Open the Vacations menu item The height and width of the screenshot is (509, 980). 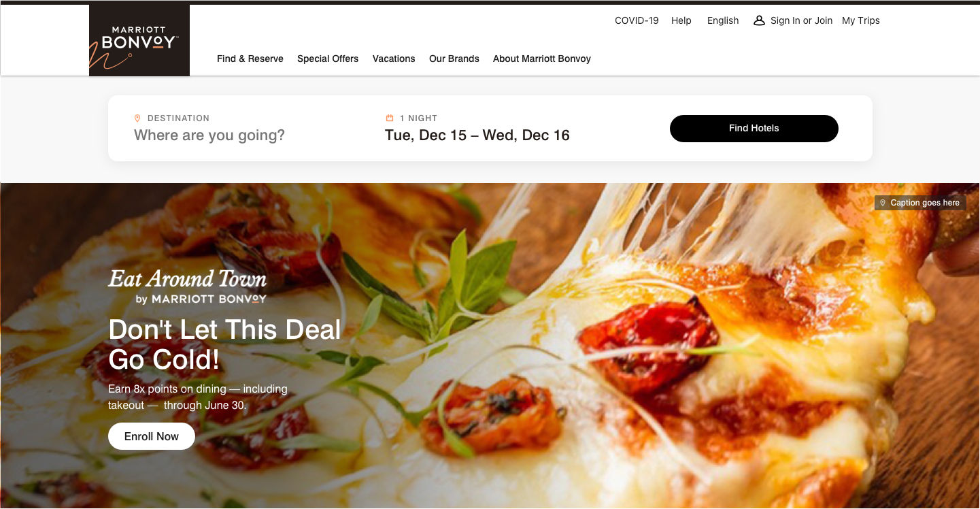click(x=394, y=59)
